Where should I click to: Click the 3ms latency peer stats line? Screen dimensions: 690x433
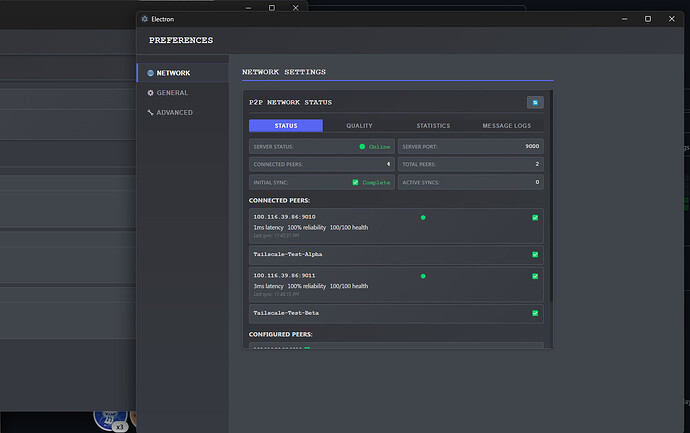tap(311, 286)
